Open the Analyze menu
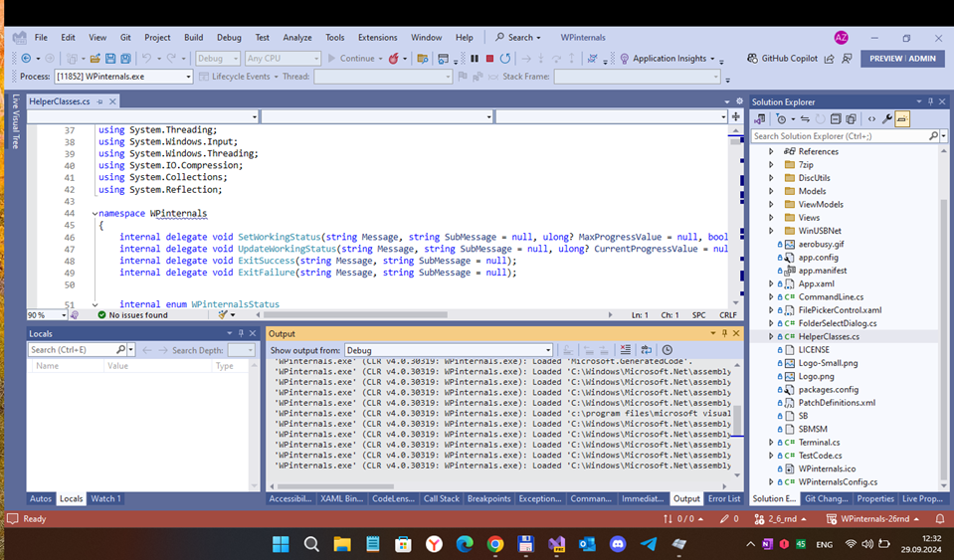Viewport: 954px width, 560px height. (297, 37)
